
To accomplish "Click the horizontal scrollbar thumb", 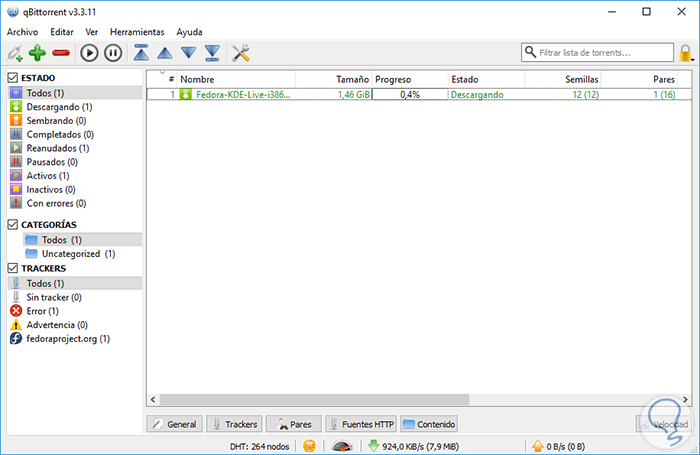I will point(314,399).
